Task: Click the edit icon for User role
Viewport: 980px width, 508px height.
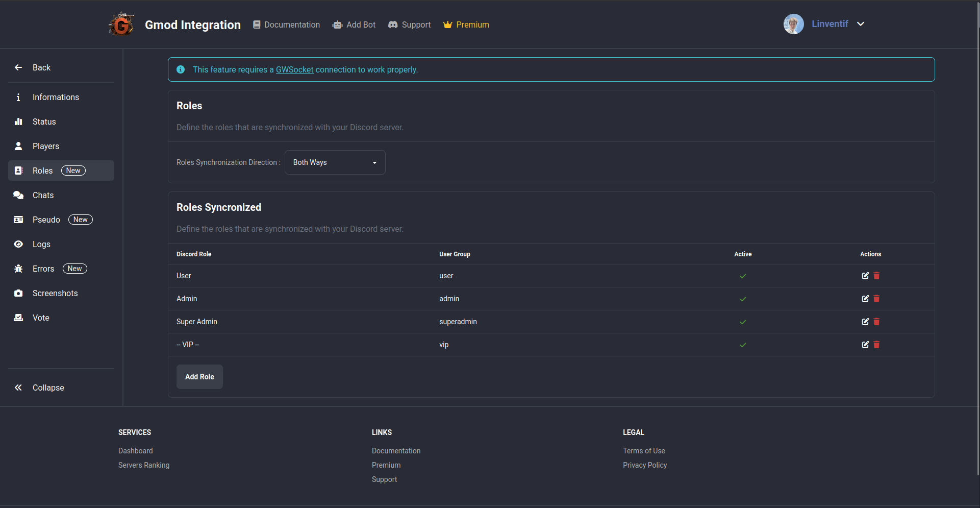Action: point(865,276)
